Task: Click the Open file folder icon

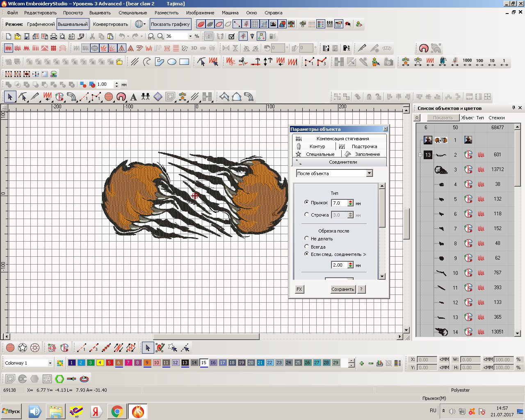Action: (18, 37)
